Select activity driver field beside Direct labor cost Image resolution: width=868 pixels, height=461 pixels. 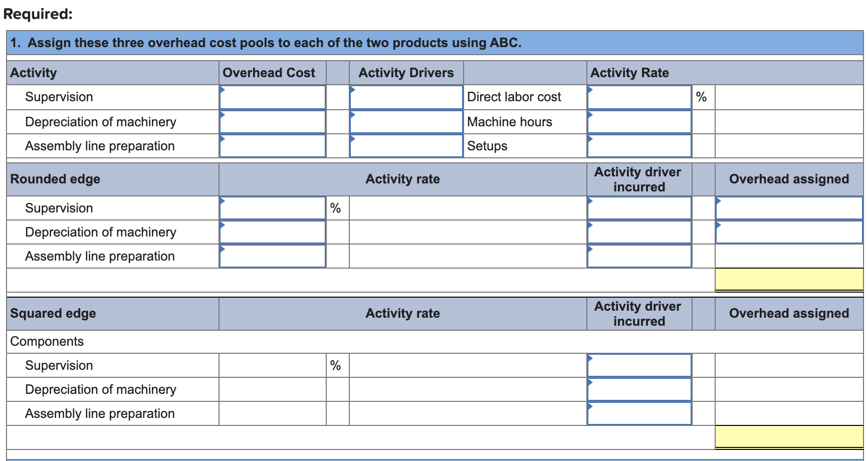pos(406,97)
